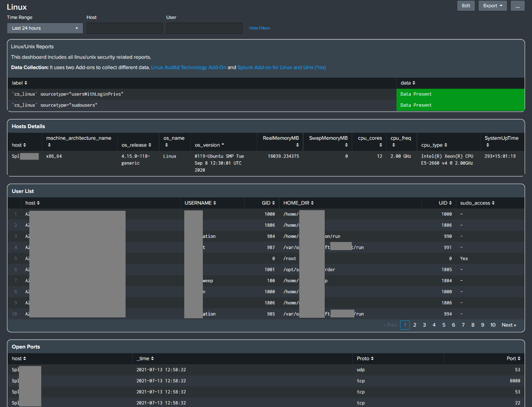The width and height of the screenshot is (532, 407).
Task: Click the Yes sudo_access value
Action: click(464, 258)
